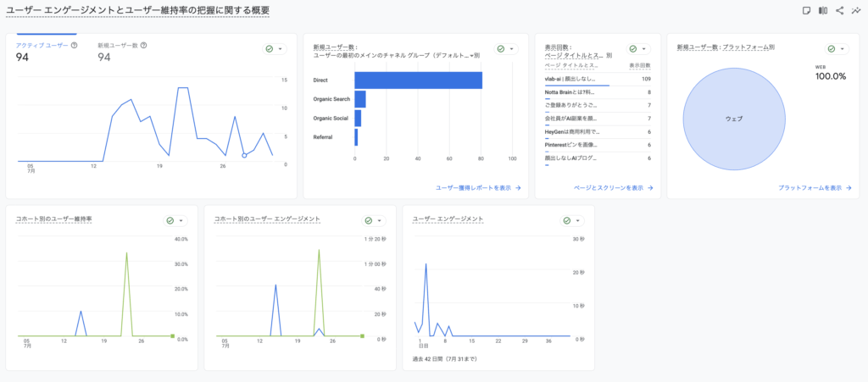Open status dropdown on active users card
868x382 pixels.
(275, 49)
